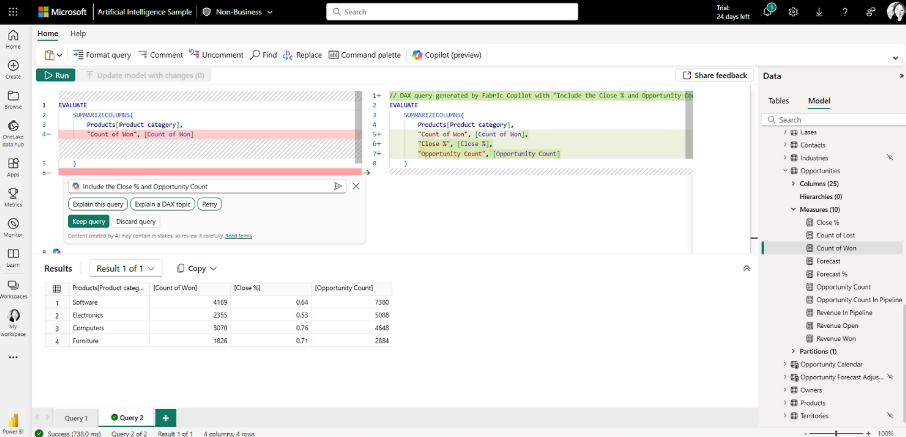Screen dimensions: 906x437
Task: Open help question mark icon
Action: coord(845,12)
